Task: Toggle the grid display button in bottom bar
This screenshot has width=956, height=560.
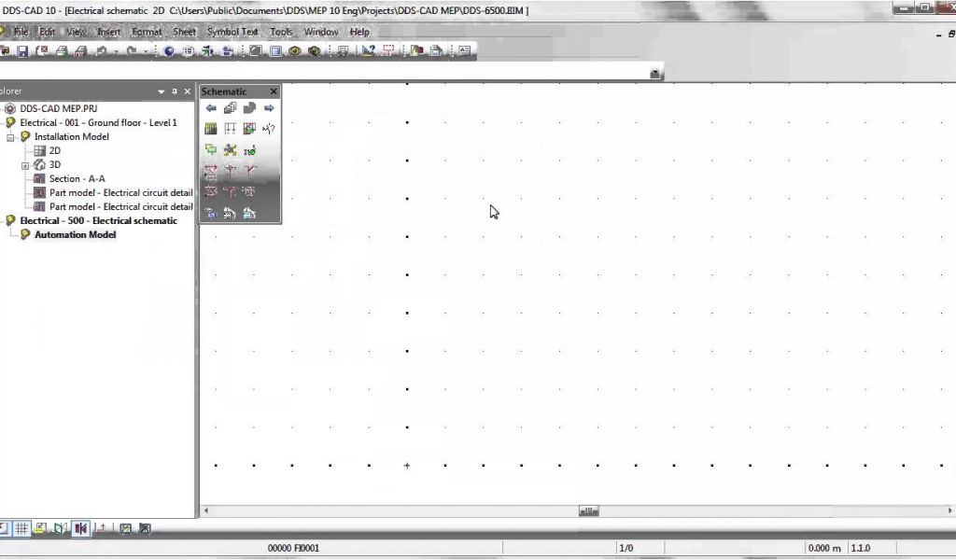Action: tap(21, 529)
